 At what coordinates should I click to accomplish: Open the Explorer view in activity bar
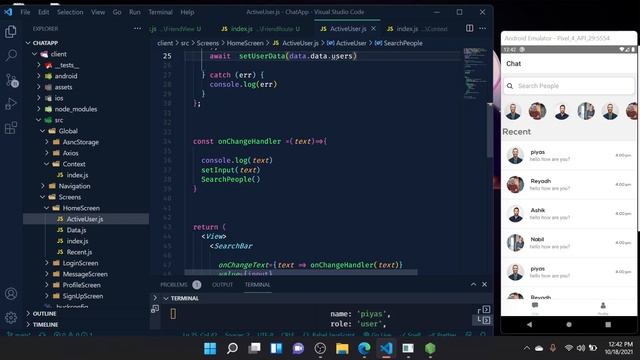(x=11, y=31)
